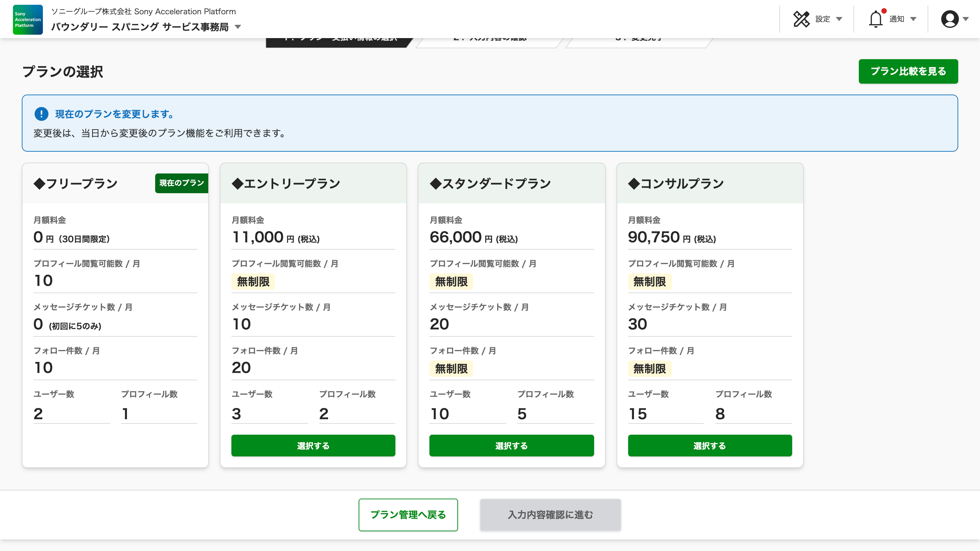Click the 現在のプラン badge on フリープラン
Viewport: 980px width, 551px height.
tap(181, 183)
